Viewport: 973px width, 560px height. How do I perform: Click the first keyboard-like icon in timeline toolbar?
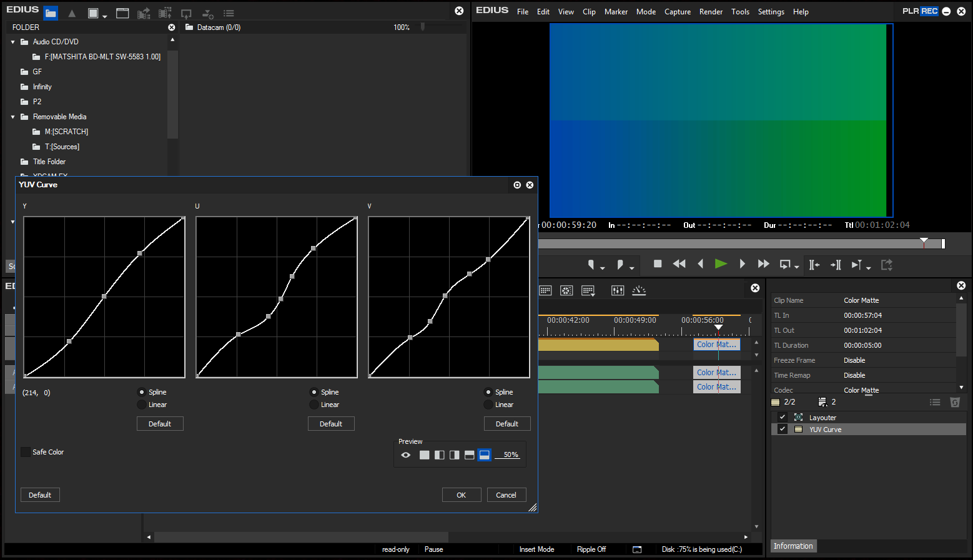click(x=545, y=290)
